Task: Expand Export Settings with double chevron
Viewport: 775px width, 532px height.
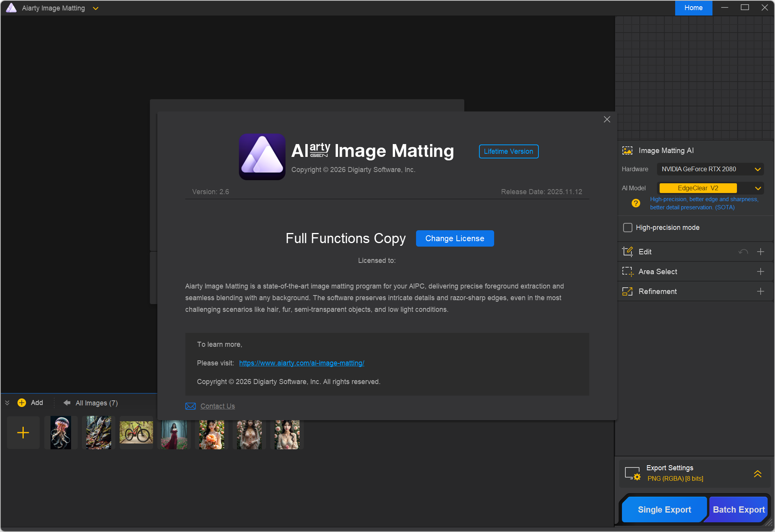Action: [757, 473]
